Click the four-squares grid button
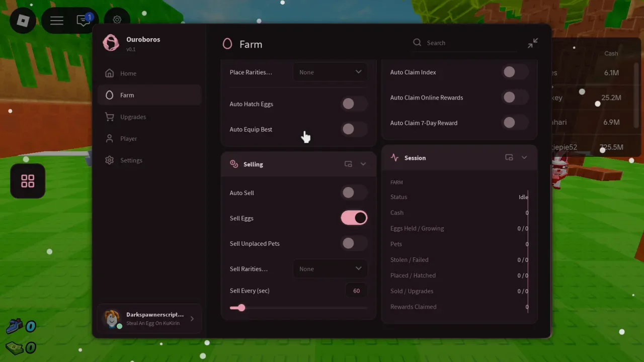The height and width of the screenshot is (362, 644). pyautogui.click(x=28, y=181)
